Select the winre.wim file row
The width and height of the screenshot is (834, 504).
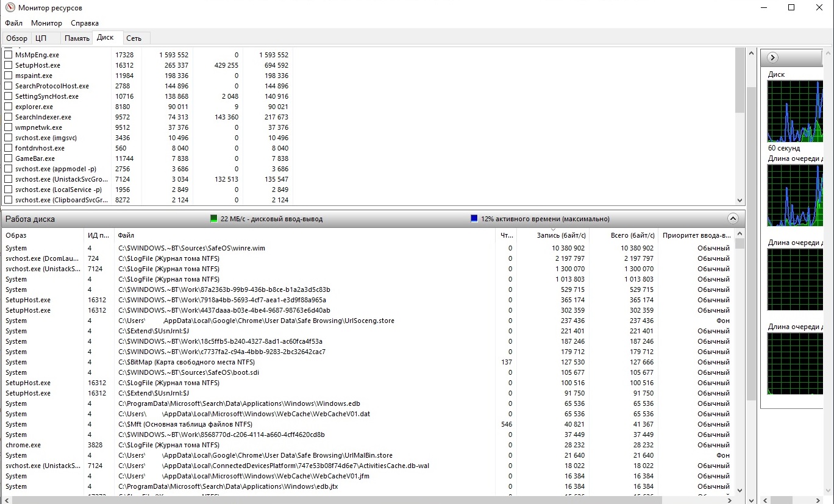368,248
